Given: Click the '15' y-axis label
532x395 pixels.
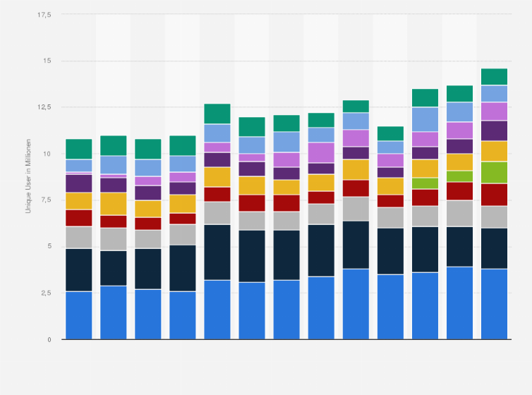Looking at the screenshot, I should coord(47,61).
